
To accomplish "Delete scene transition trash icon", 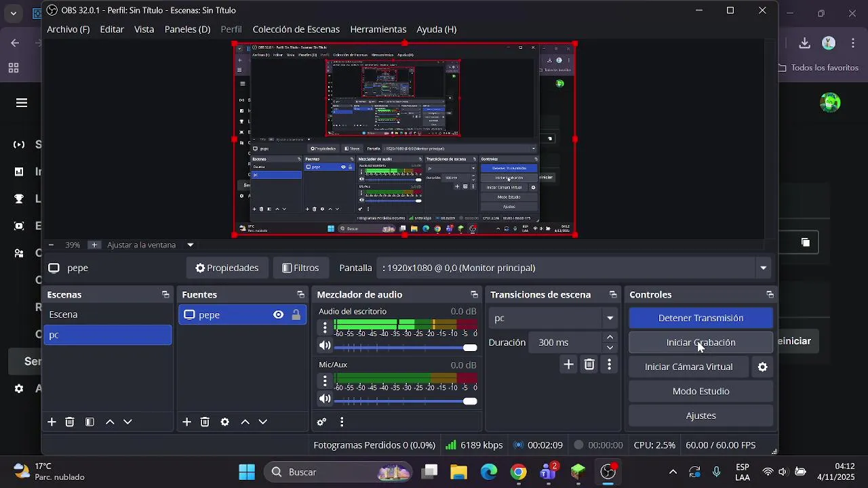I will click(589, 365).
